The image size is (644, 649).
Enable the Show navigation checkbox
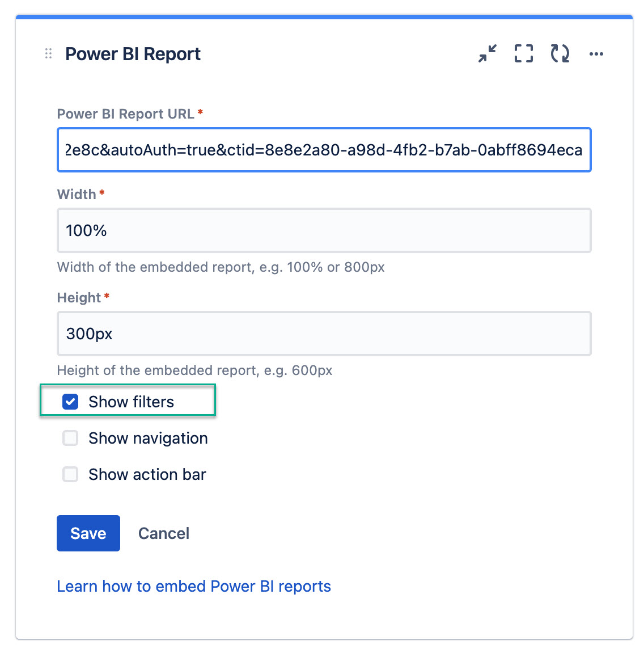pos(70,438)
